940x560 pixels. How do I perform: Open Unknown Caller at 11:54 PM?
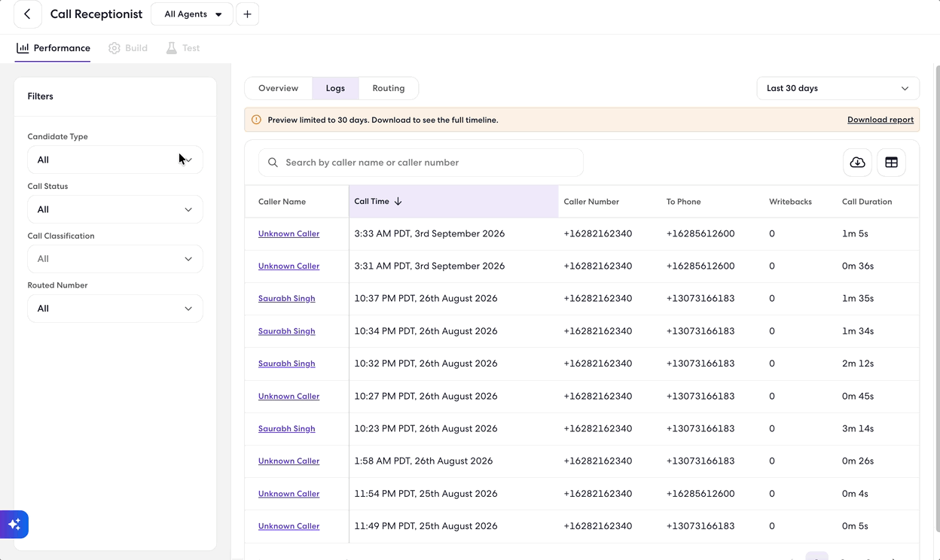point(288,494)
